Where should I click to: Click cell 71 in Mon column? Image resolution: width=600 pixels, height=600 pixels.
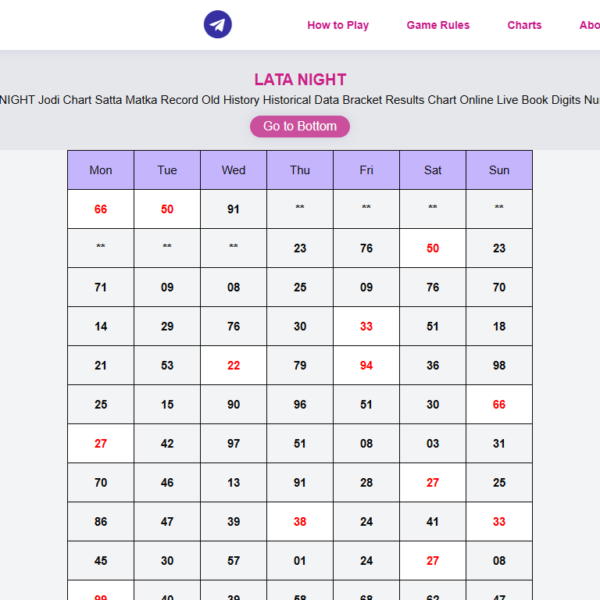point(101,287)
